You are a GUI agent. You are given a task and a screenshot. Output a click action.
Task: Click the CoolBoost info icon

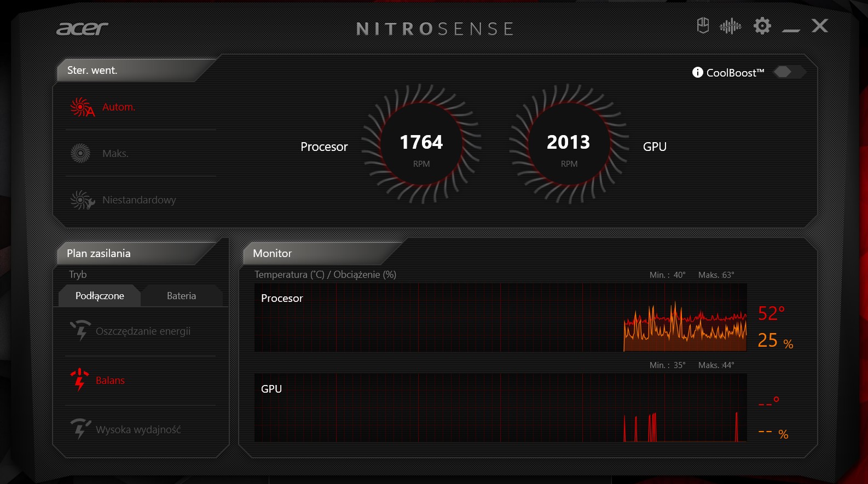pos(697,72)
